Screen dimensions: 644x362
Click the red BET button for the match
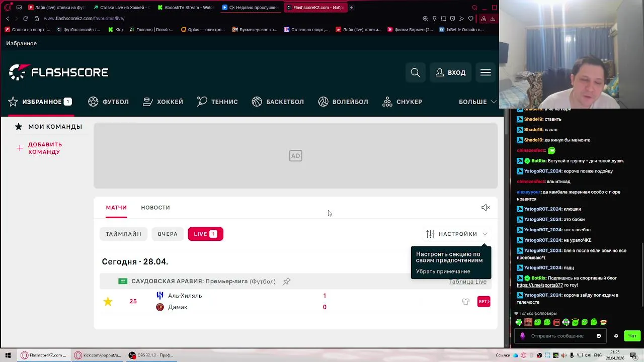(484, 301)
